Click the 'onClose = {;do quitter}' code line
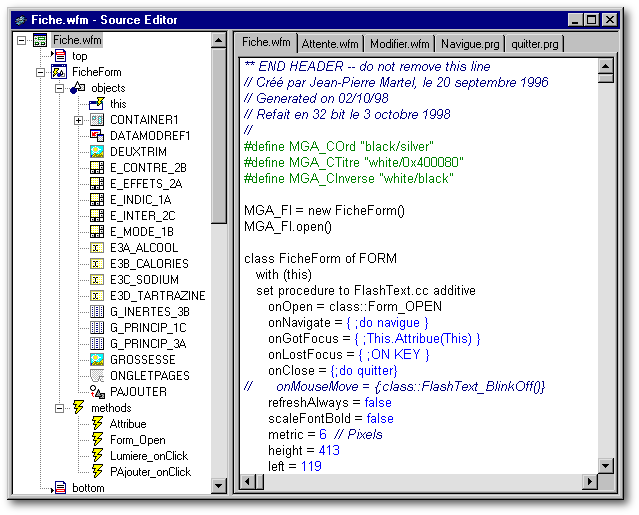Screen dimensions: 639x515 [333, 370]
